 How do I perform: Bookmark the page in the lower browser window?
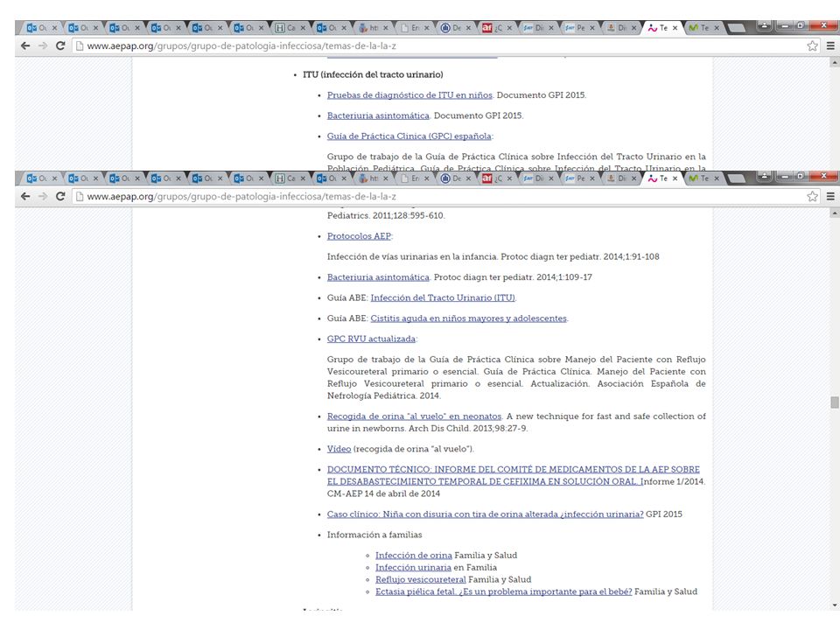pos(813,196)
